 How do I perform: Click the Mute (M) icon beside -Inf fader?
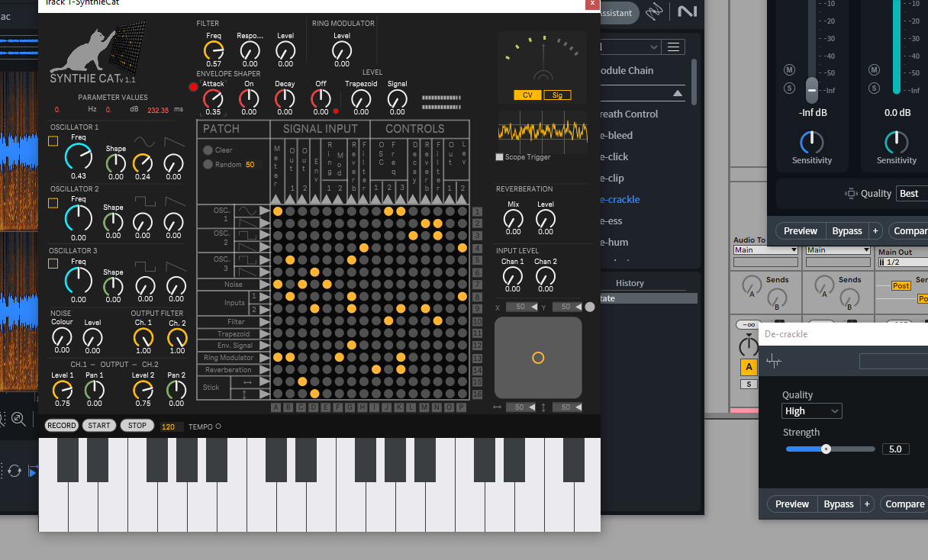coord(789,69)
